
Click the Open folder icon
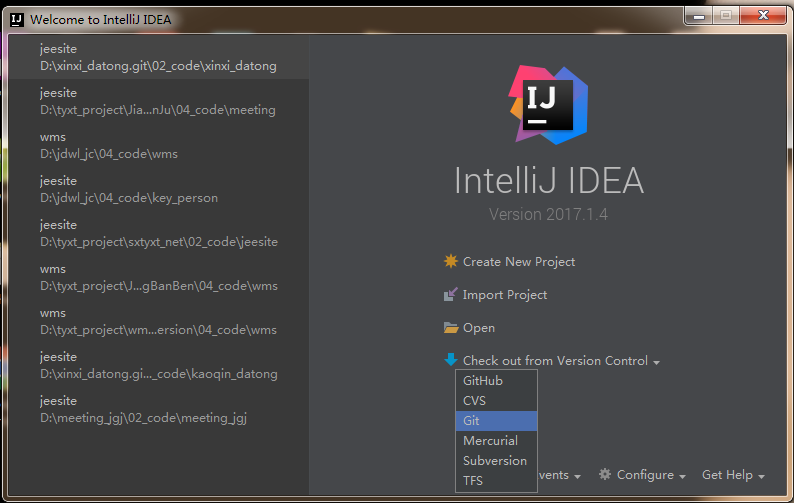(x=451, y=328)
